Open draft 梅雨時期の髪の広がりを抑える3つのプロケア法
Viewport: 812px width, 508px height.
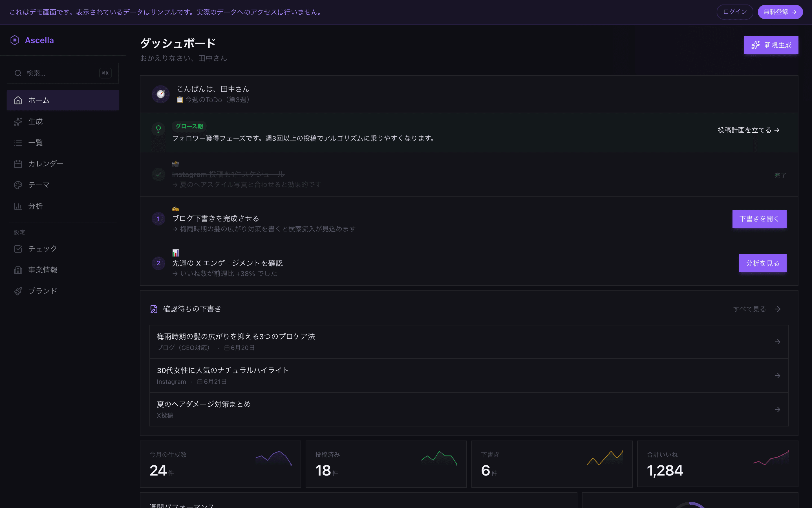point(469,342)
